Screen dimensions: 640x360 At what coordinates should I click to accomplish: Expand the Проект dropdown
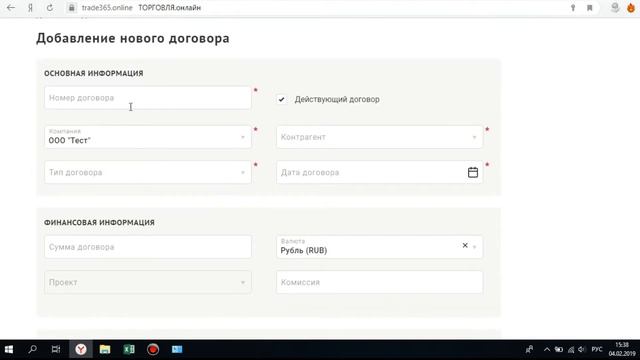tap(148, 282)
